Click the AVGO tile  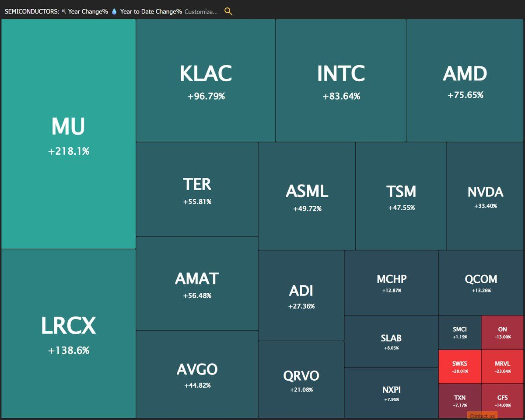(x=197, y=375)
